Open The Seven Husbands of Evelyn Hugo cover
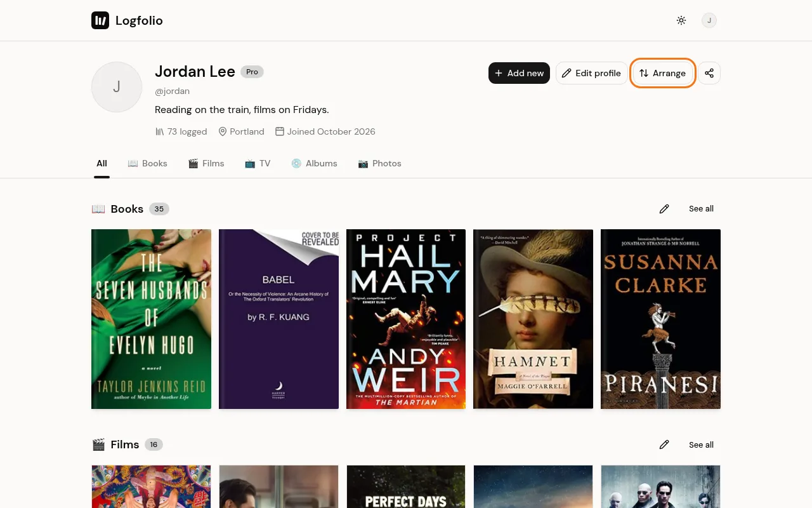Viewport: 812px width, 508px height. [x=151, y=319]
